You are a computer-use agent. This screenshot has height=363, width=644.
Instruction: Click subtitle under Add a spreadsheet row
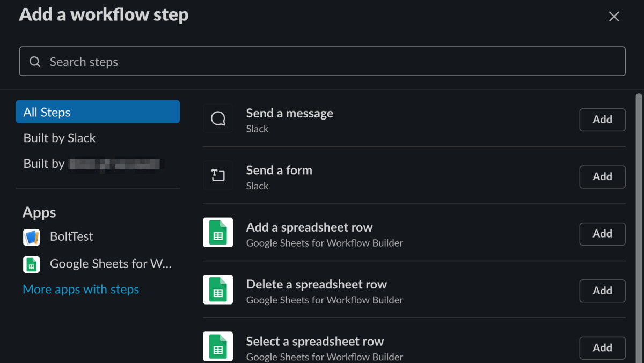pyautogui.click(x=325, y=243)
